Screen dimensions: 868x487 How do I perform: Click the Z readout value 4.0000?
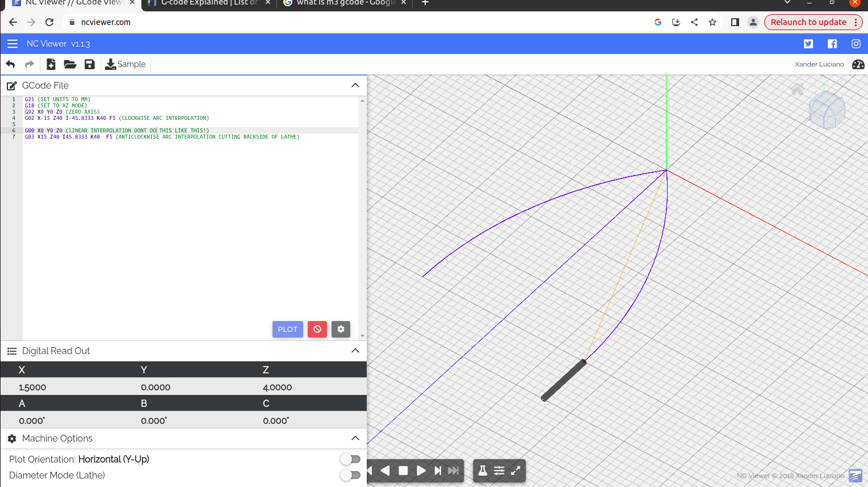[x=277, y=388]
